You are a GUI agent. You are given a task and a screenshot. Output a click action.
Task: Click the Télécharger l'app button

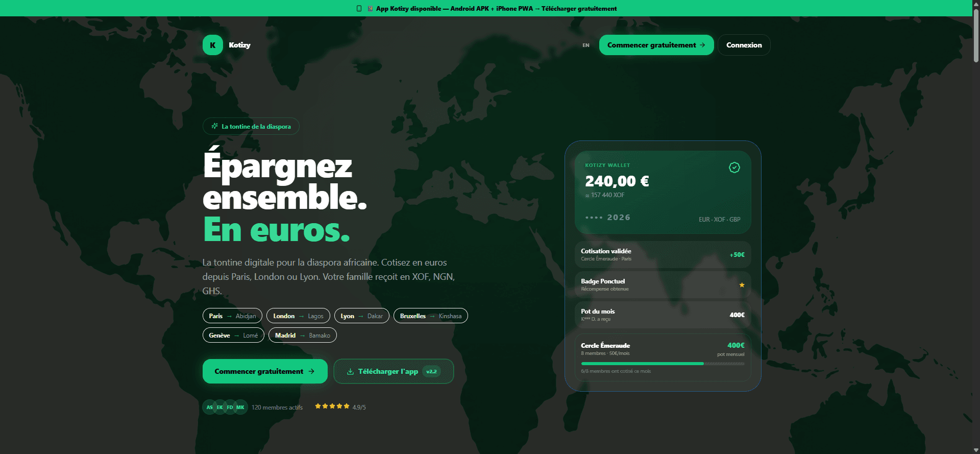click(394, 371)
